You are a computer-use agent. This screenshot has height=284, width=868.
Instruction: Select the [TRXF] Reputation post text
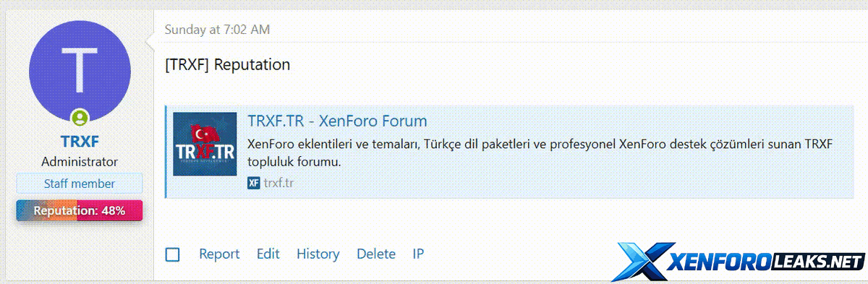(227, 64)
